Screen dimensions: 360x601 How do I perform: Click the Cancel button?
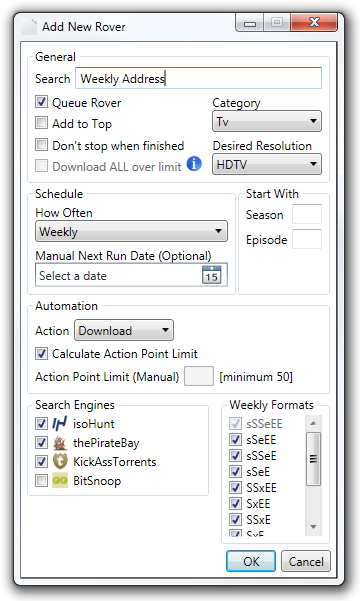tap(306, 562)
